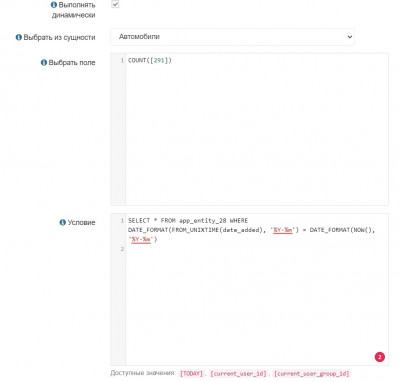
Task: Click the 'Выбрать из сущности' label
Action: pyautogui.click(x=59, y=37)
